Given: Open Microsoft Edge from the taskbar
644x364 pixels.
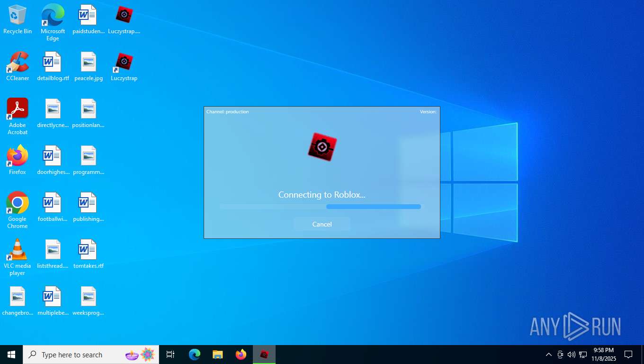Looking at the screenshot, I should 195,355.
